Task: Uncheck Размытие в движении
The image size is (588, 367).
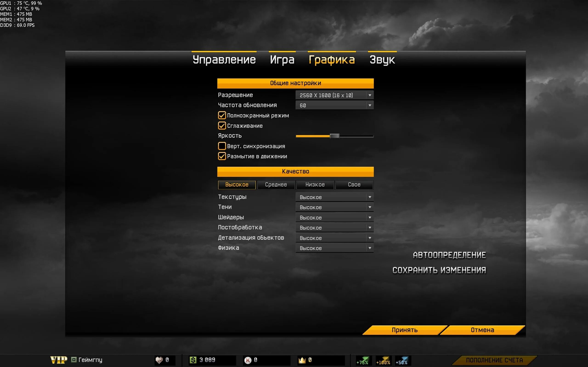Action: click(x=222, y=156)
